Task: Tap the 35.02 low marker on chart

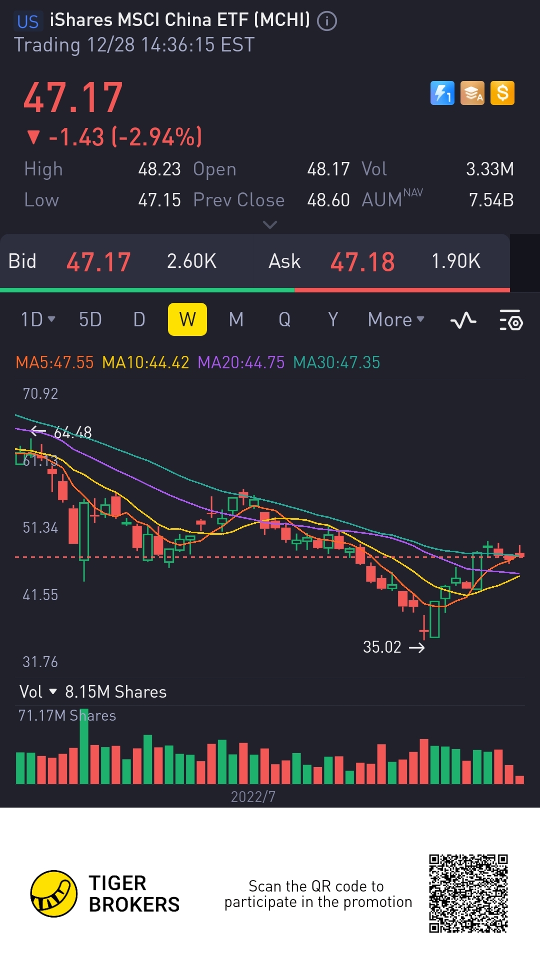Action: 393,647
